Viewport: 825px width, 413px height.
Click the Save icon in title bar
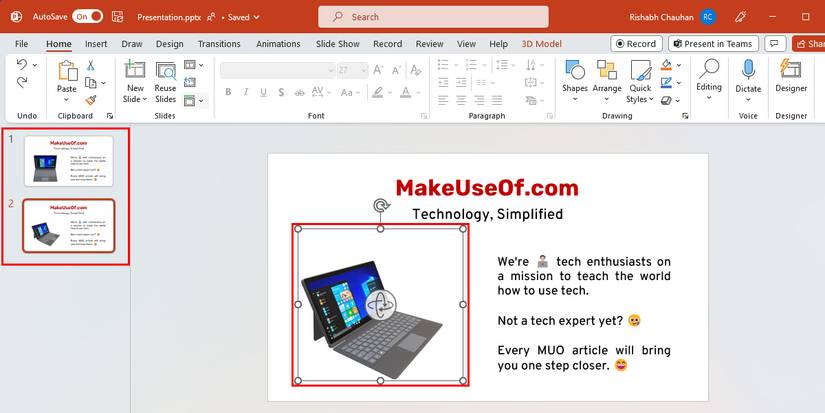[x=117, y=17]
